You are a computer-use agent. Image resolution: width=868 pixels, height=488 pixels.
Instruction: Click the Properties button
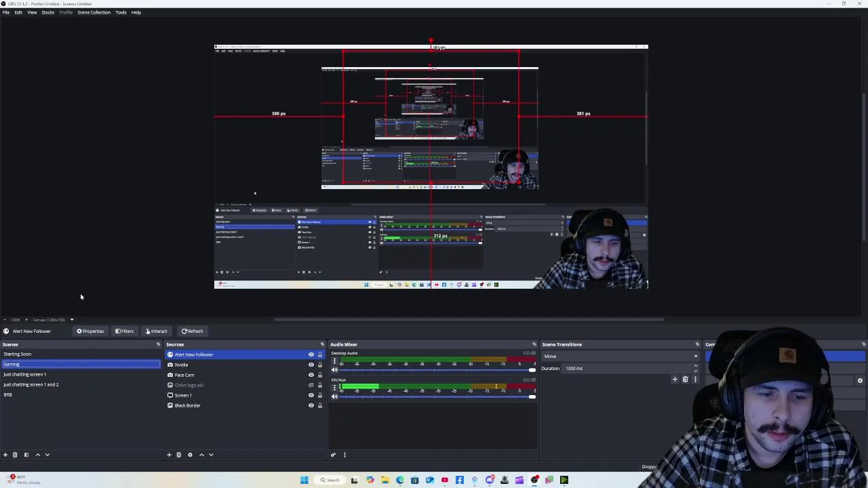point(90,331)
